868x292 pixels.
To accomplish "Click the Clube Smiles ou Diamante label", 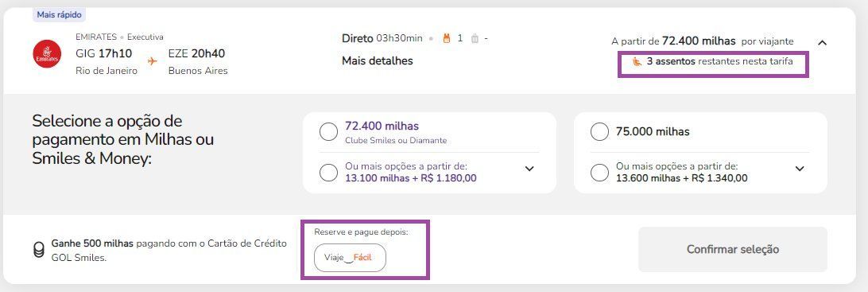I will (396, 141).
